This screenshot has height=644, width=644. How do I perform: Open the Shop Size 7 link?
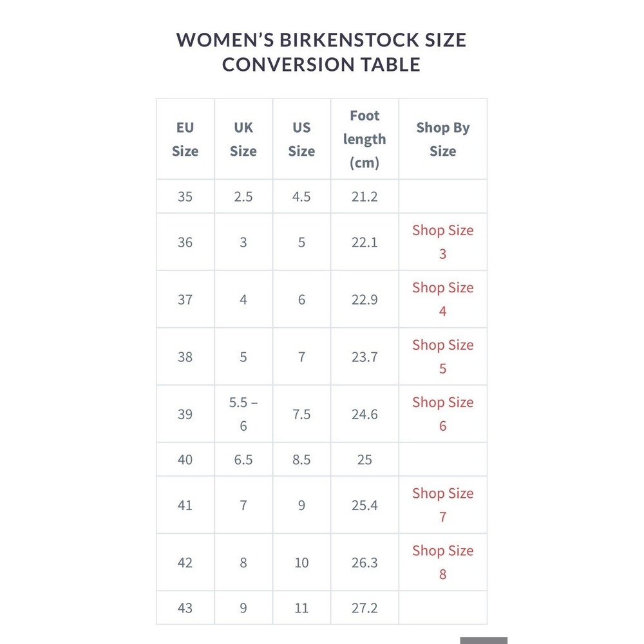[443, 505]
